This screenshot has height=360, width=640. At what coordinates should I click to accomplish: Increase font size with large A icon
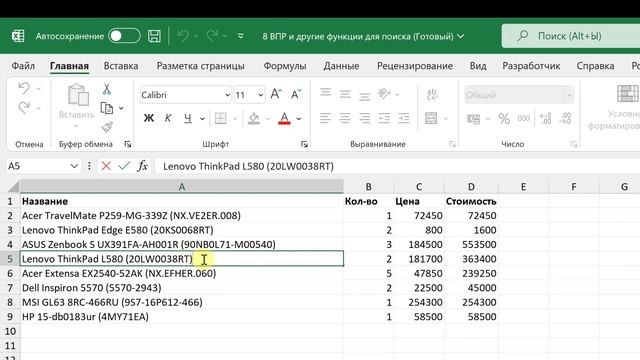276,94
